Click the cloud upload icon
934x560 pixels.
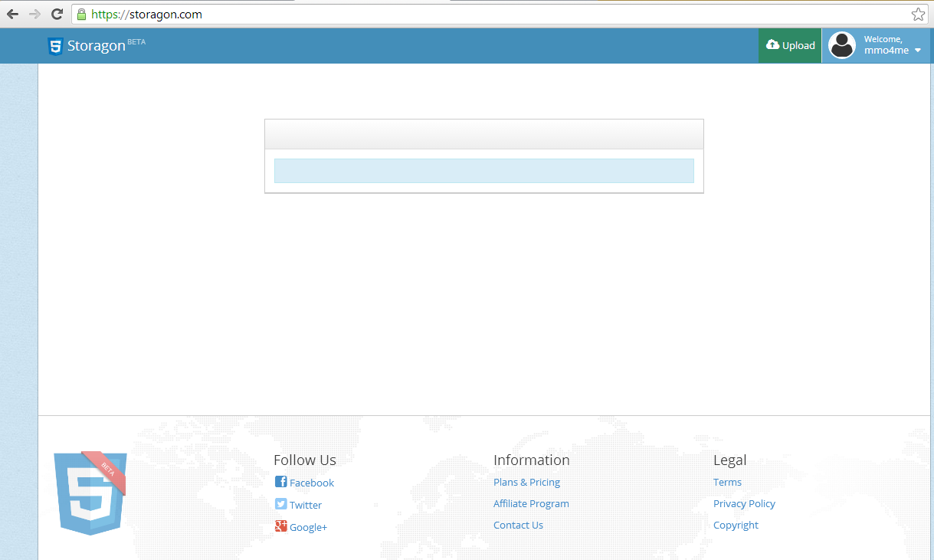772,45
